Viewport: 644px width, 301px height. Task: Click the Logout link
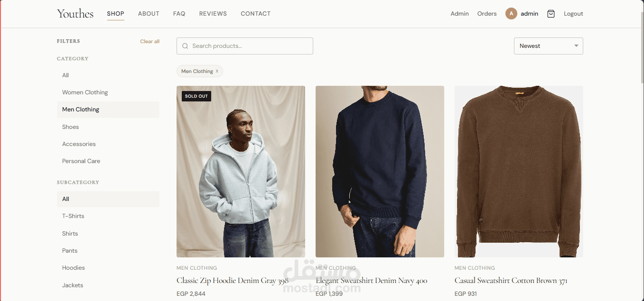tap(573, 14)
